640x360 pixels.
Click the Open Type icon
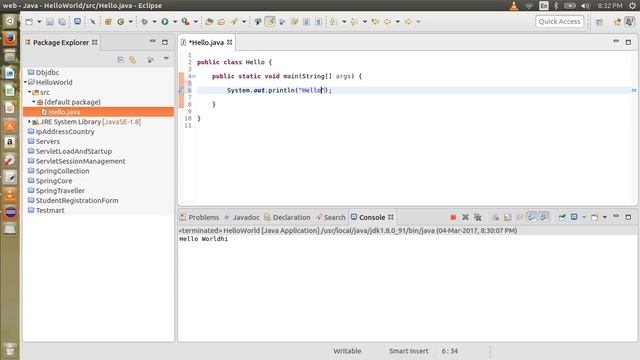(x=209, y=22)
